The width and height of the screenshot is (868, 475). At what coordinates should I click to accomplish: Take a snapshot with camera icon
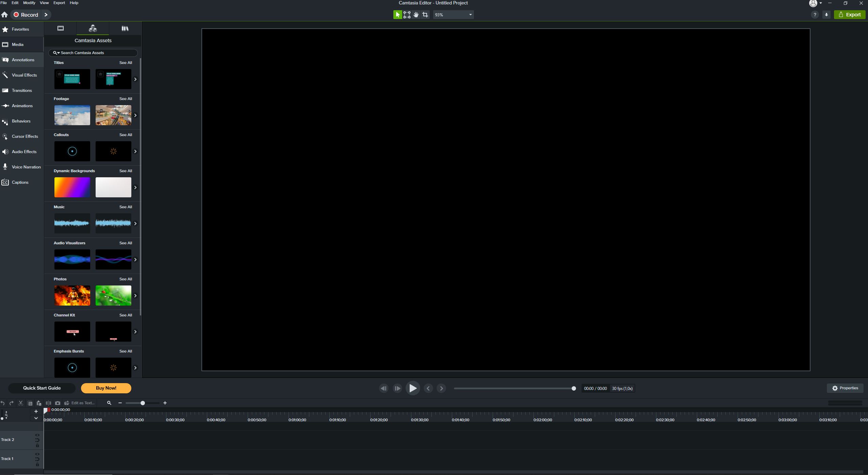point(58,403)
